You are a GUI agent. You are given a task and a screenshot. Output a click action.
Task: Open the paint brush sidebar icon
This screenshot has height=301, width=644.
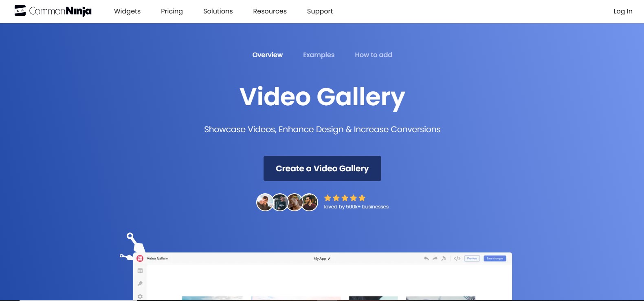(x=140, y=283)
